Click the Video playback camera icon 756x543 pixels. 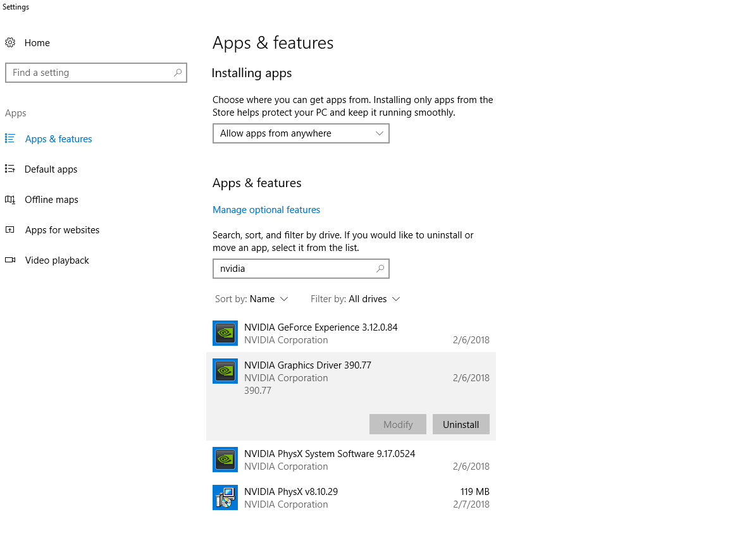pos(10,260)
